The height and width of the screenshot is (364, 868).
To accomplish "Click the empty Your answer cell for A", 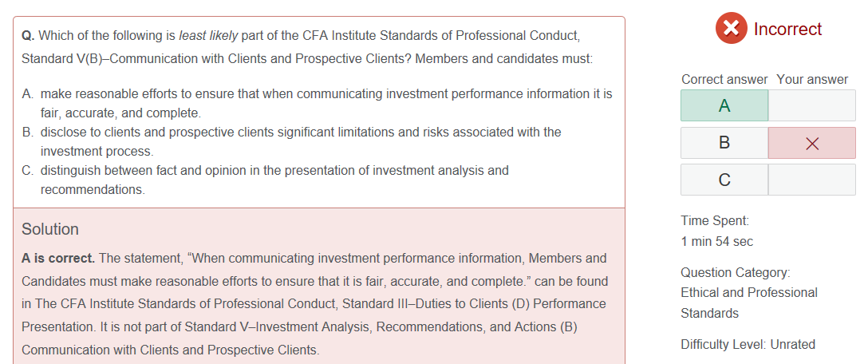I will point(812,105).
